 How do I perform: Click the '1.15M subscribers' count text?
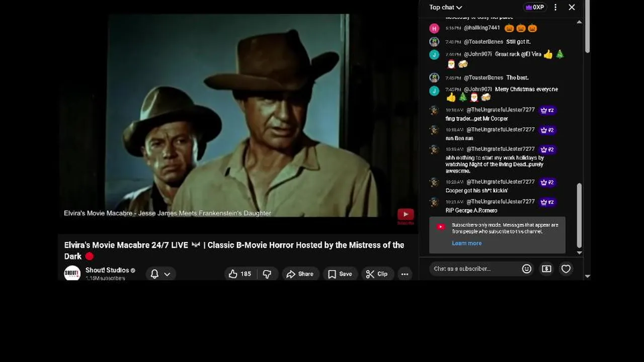coord(105,278)
